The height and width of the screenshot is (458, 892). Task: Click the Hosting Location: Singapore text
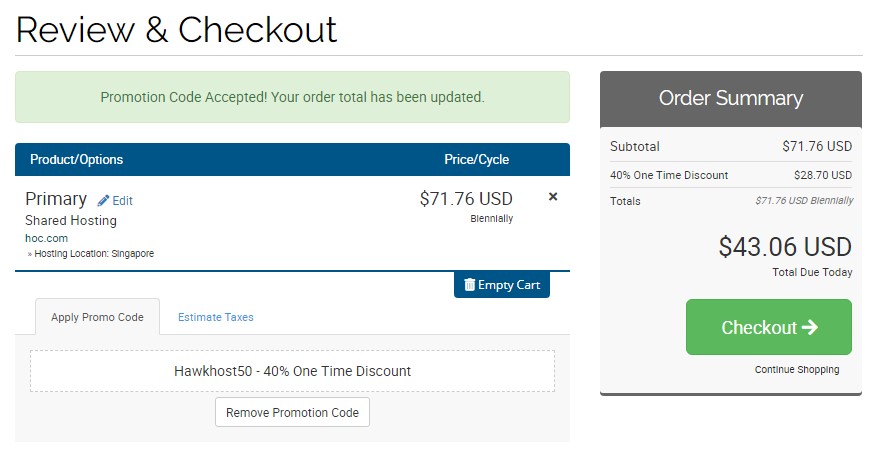tap(94, 254)
